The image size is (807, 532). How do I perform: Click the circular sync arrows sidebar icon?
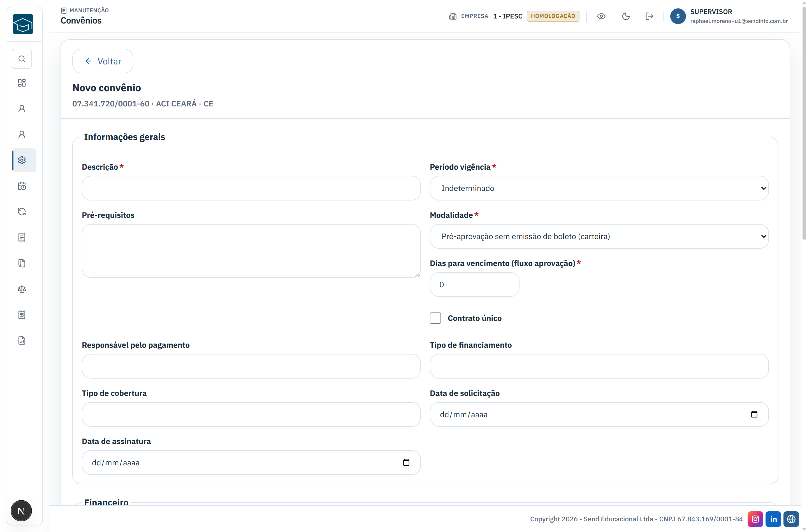(22, 212)
